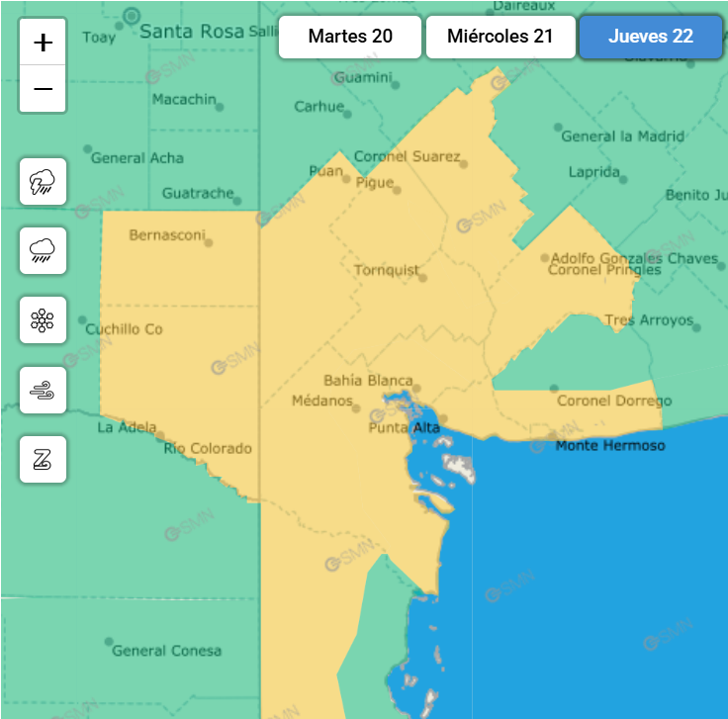This screenshot has height=719, width=728.
Task: Zoom out of the map
Action: (43, 89)
